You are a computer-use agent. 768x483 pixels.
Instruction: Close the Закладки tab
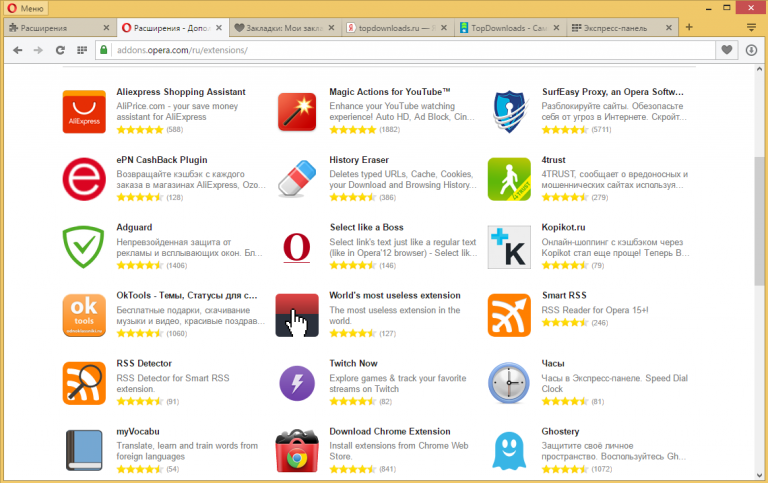(332, 28)
